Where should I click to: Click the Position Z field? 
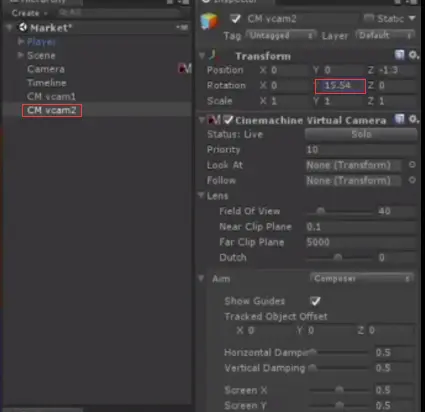[x=397, y=70]
